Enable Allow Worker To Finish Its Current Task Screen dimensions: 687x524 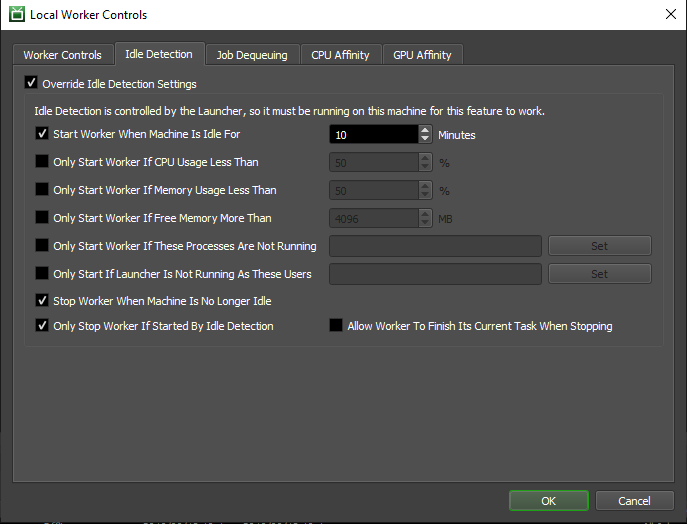[336, 326]
